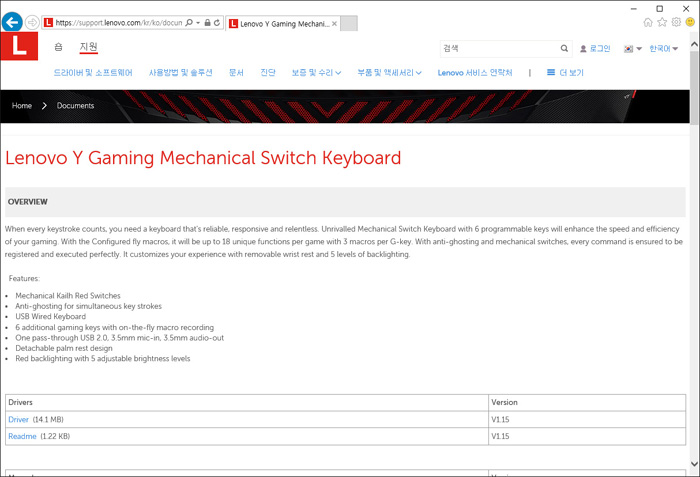Click the 더 보기 hamburger menu
The image size is (700, 477).
pyautogui.click(x=565, y=73)
